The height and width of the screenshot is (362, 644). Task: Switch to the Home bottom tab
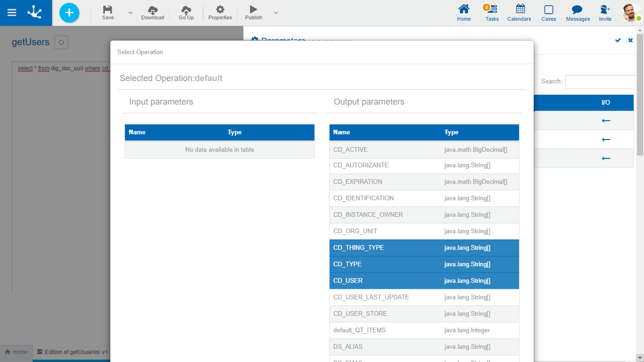click(x=16, y=352)
